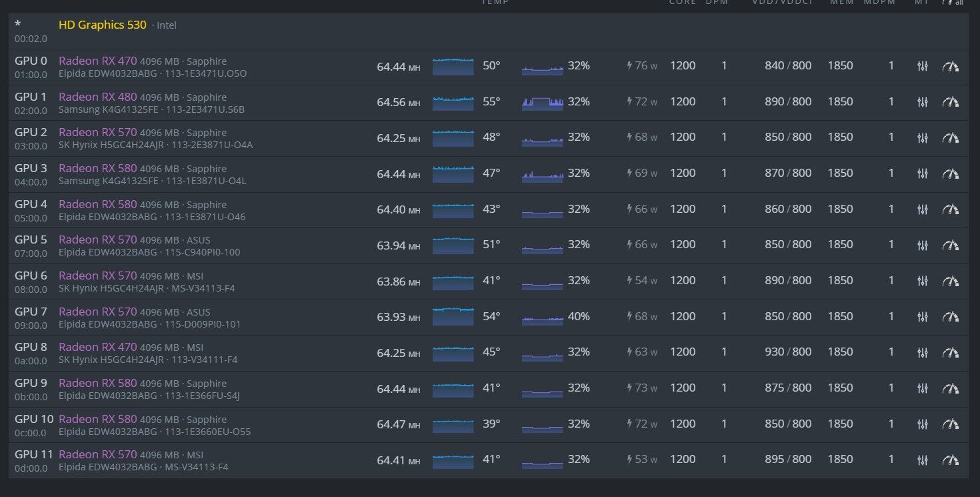The height and width of the screenshot is (497, 980).
Task: Click GPU 1 fan speed graph
Action: pos(543,103)
